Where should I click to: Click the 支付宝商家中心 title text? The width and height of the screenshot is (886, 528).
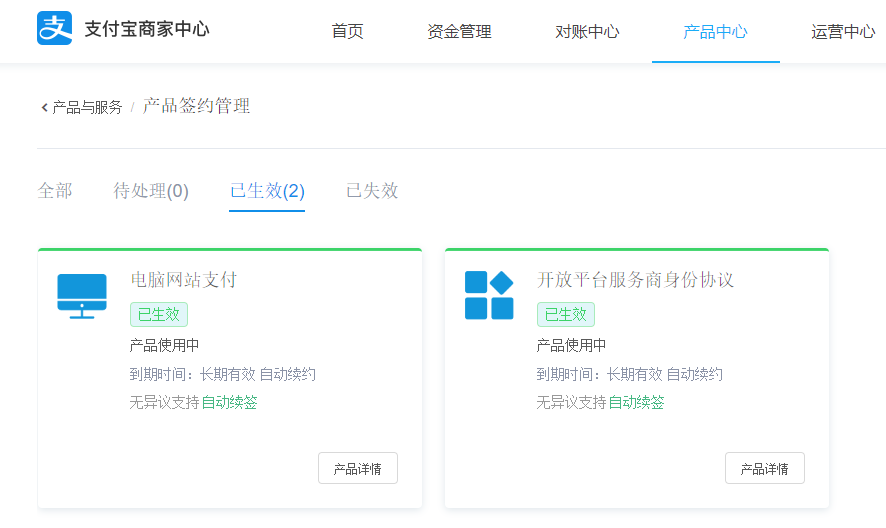(147, 29)
